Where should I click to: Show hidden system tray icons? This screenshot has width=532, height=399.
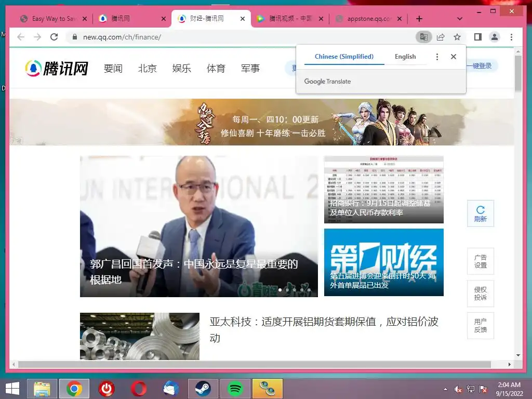[x=445, y=389]
